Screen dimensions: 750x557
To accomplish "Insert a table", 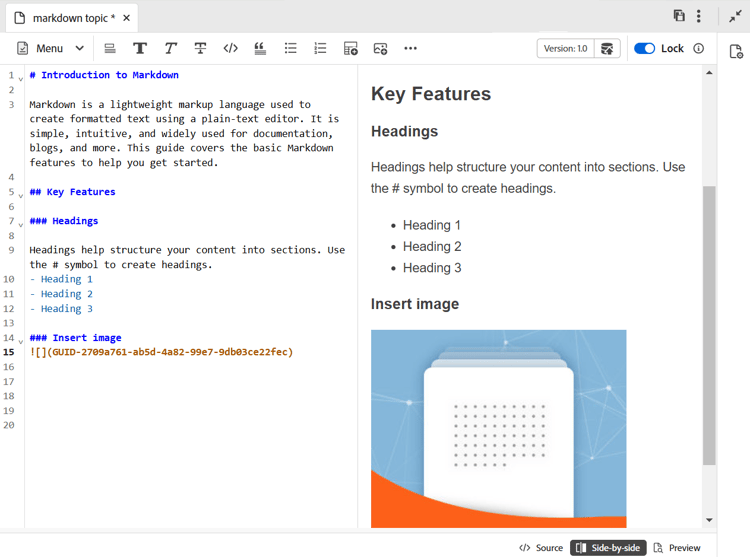I will click(351, 48).
